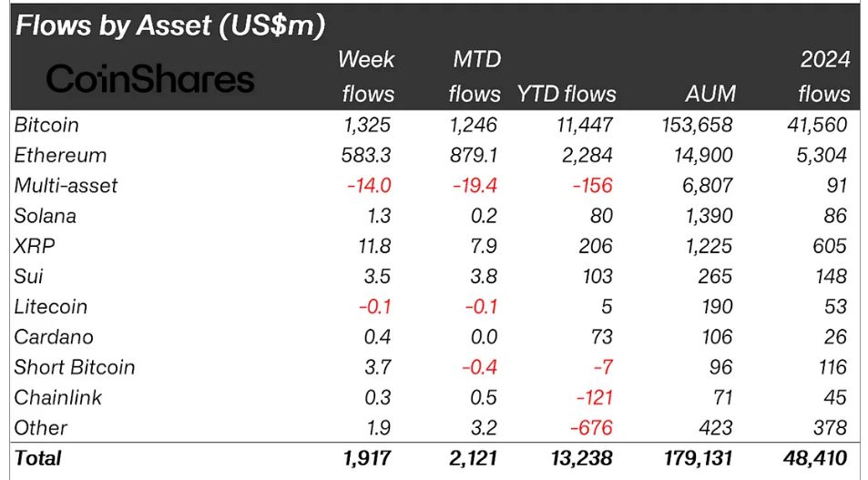The height and width of the screenshot is (480, 868).
Task: Click the Multi-asset row label
Action: (x=66, y=186)
